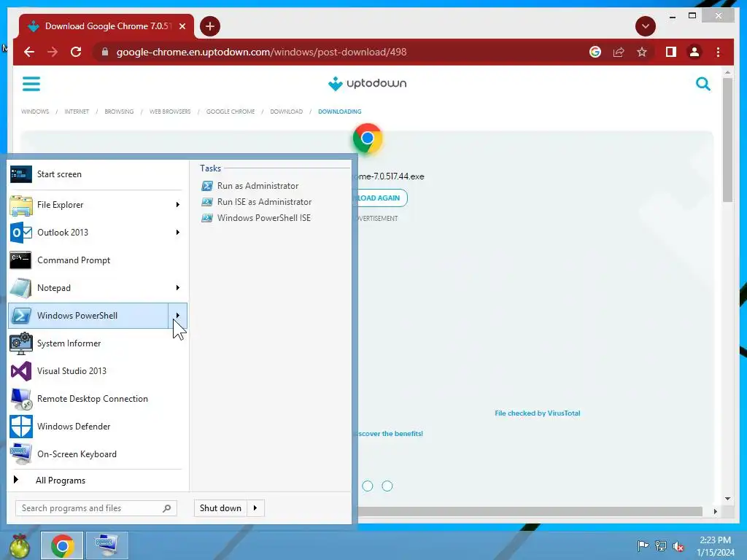Reload the page in Chrome
This screenshot has height=560, width=747.
(76, 52)
